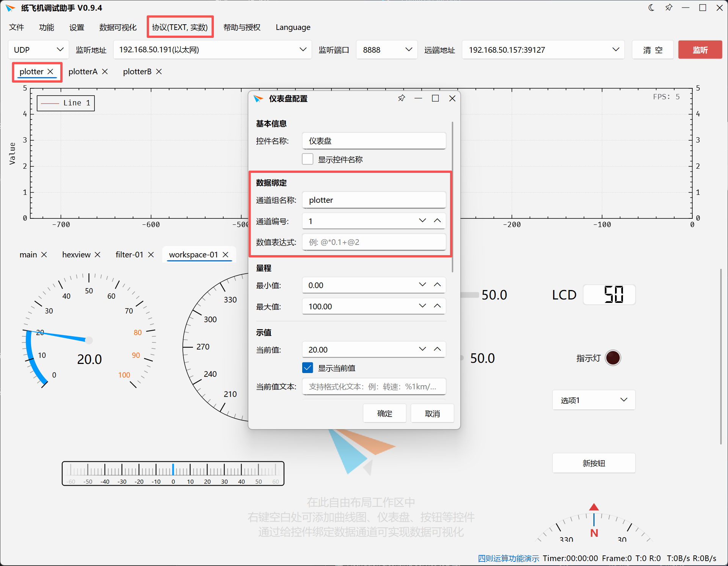Open the 文件 menu
The width and height of the screenshot is (728, 566).
pos(17,27)
